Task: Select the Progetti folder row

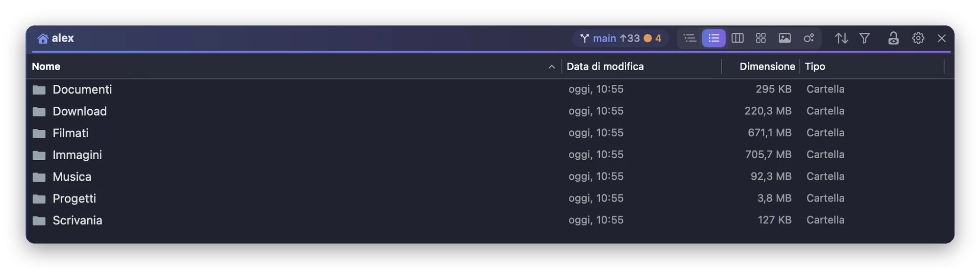Action: (490, 198)
